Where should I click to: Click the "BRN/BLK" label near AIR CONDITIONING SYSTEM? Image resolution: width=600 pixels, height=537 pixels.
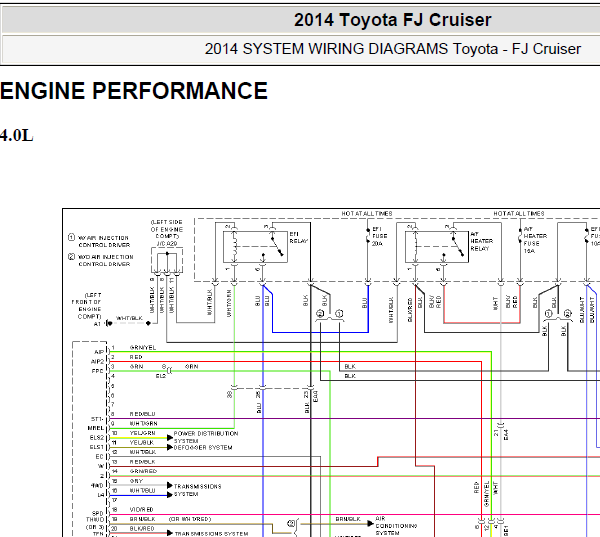point(348,519)
